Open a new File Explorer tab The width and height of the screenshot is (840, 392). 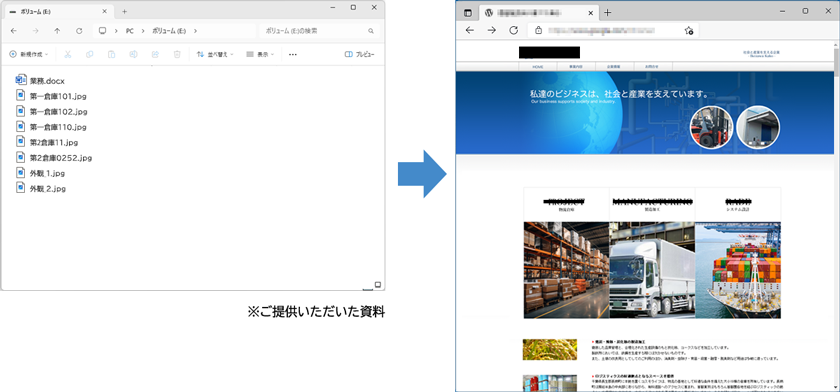pos(124,11)
